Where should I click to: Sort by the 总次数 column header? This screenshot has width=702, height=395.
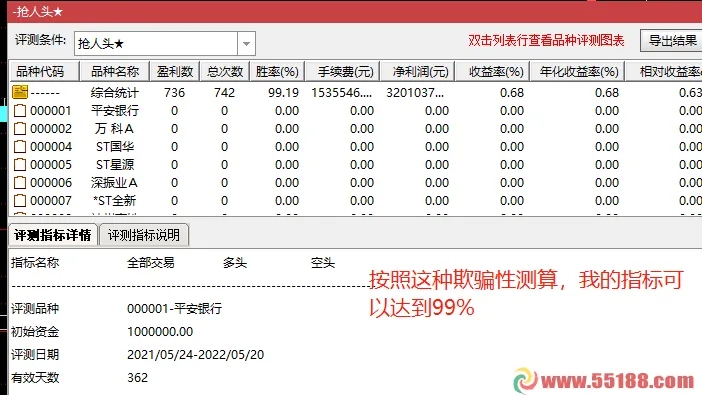[225, 72]
